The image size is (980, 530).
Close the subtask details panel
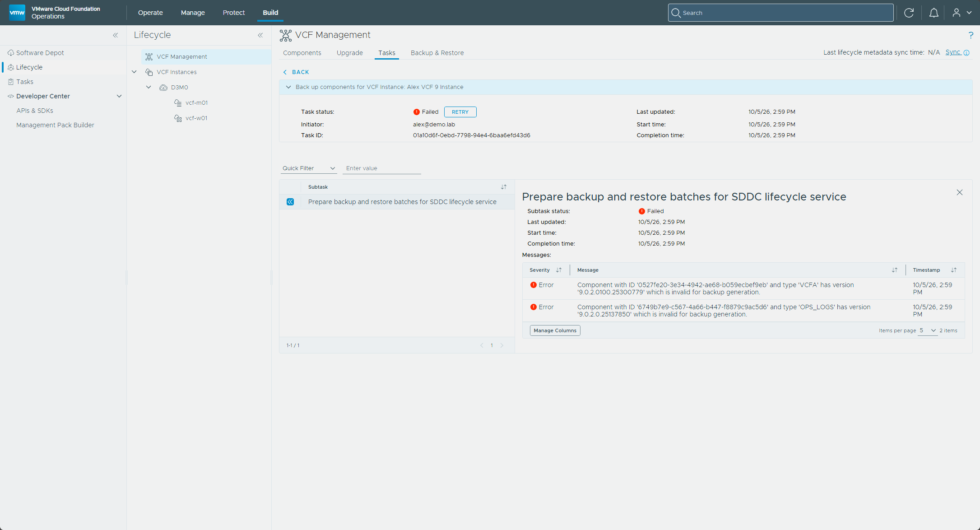coord(960,192)
